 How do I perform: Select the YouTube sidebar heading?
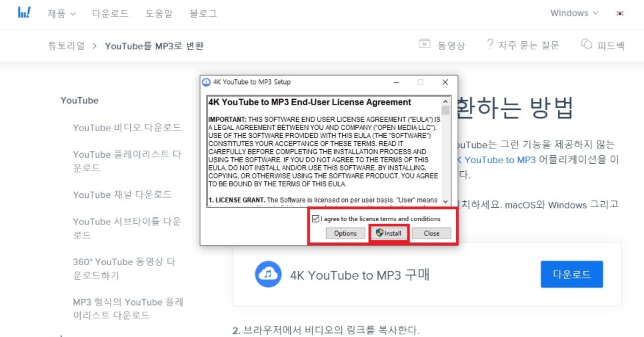tap(80, 101)
